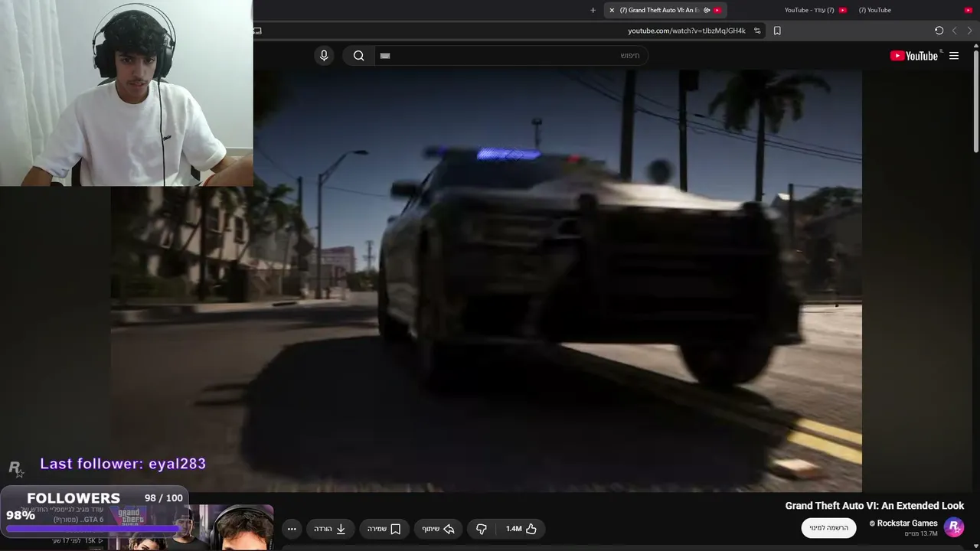Like the video with thumbs up (1.4M)
980x551 pixels.
click(x=521, y=529)
